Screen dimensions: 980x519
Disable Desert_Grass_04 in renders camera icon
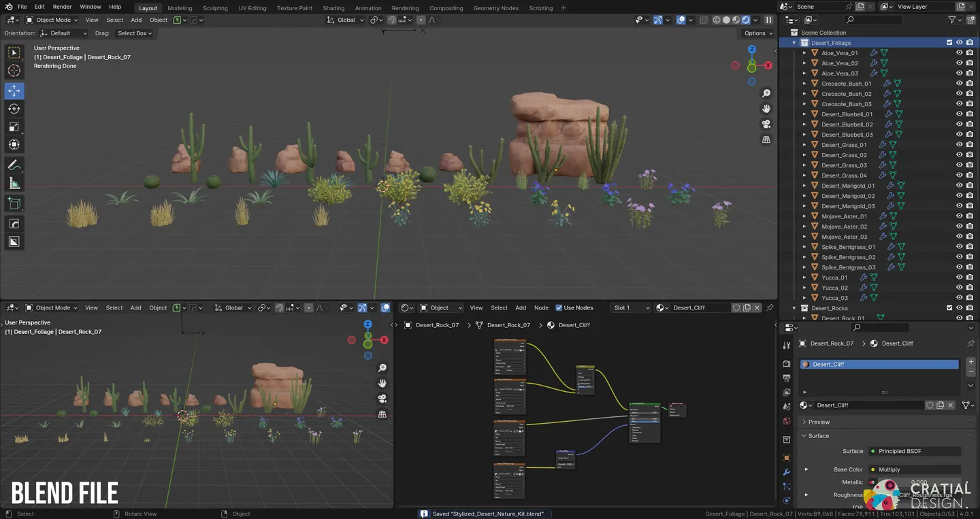click(970, 175)
